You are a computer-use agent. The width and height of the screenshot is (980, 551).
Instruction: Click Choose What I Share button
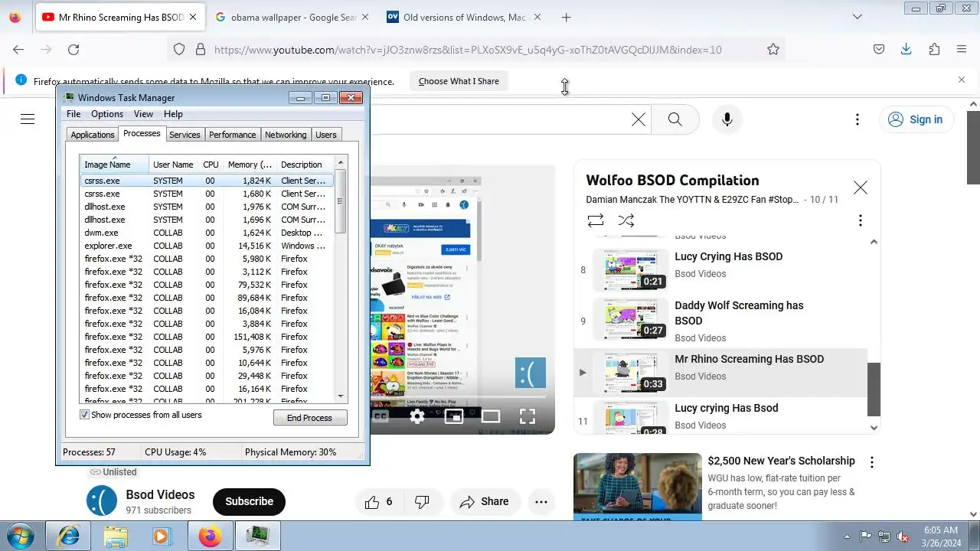pyautogui.click(x=459, y=81)
